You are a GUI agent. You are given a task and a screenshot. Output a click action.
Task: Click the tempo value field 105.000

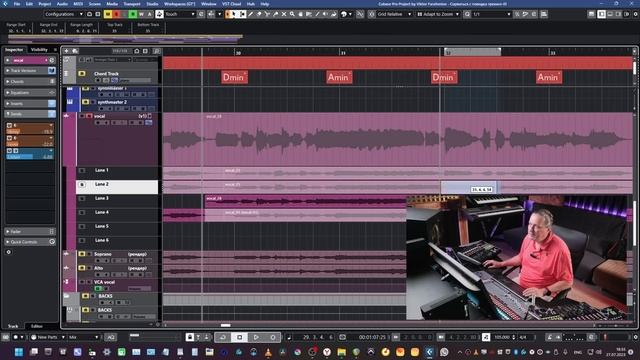coord(501,337)
